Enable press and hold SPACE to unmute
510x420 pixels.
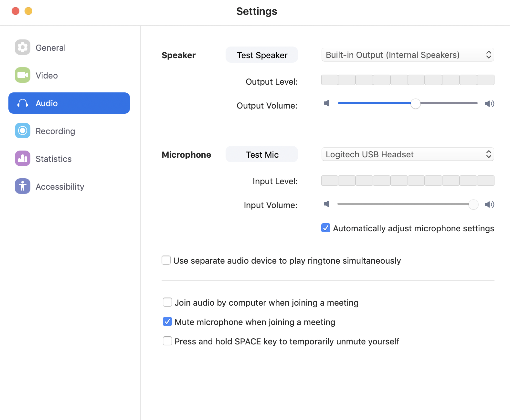click(167, 341)
